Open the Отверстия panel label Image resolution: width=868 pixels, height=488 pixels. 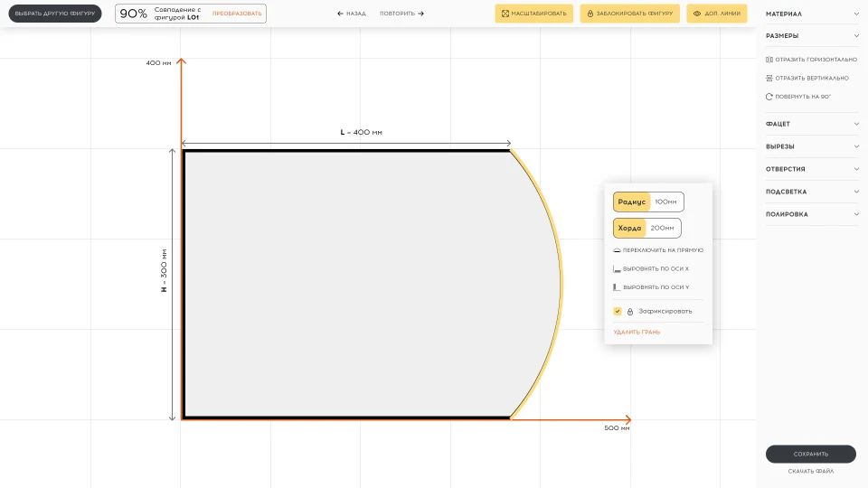pyautogui.click(x=785, y=169)
